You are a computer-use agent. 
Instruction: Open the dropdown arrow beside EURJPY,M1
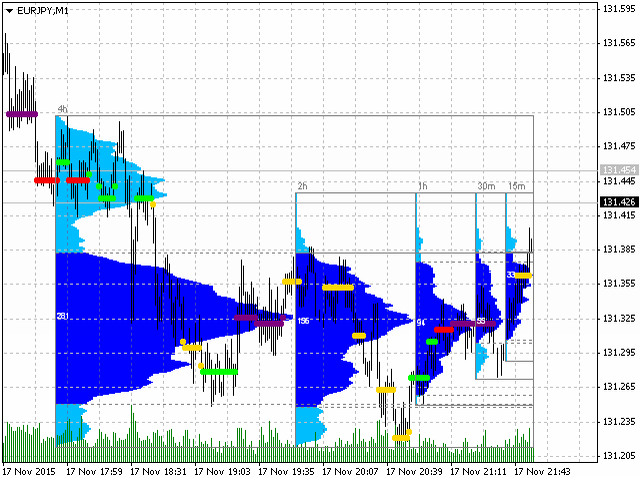point(9,9)
